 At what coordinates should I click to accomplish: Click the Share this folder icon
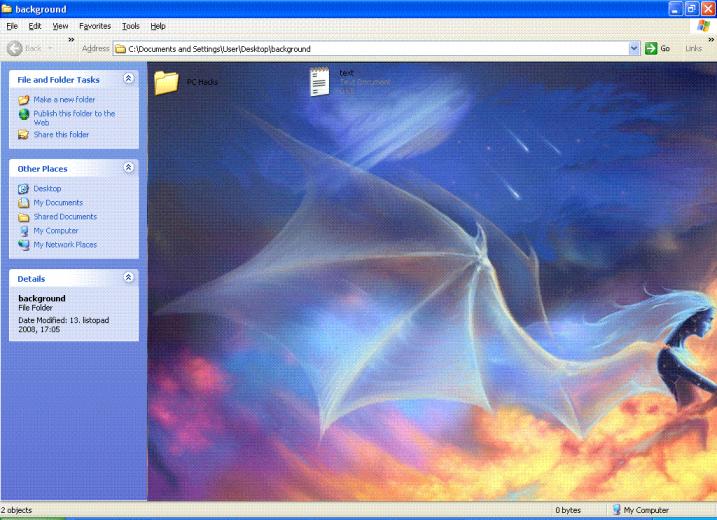[23, 134]
